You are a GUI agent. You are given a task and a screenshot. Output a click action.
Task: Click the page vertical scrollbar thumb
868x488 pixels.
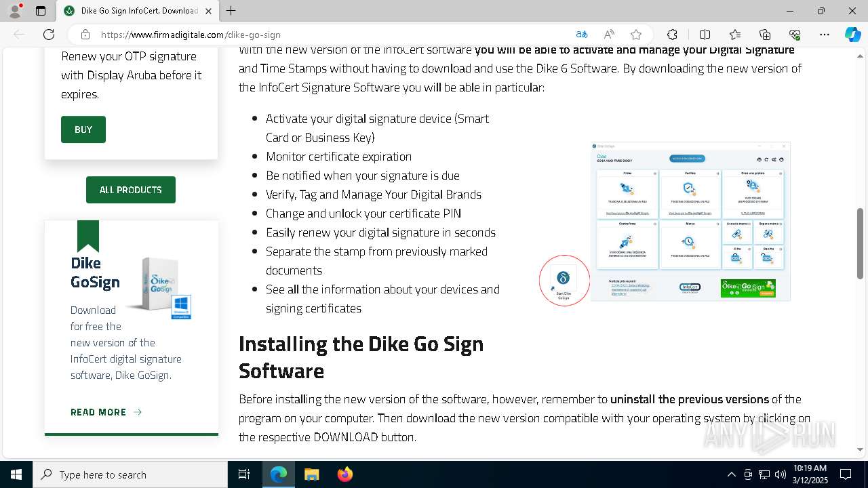861,243
